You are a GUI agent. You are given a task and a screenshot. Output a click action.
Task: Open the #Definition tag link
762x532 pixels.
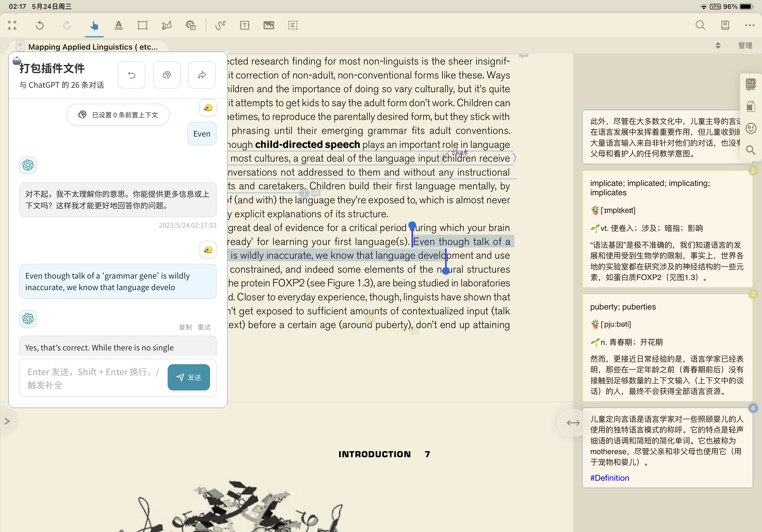[x=610, y=478]
